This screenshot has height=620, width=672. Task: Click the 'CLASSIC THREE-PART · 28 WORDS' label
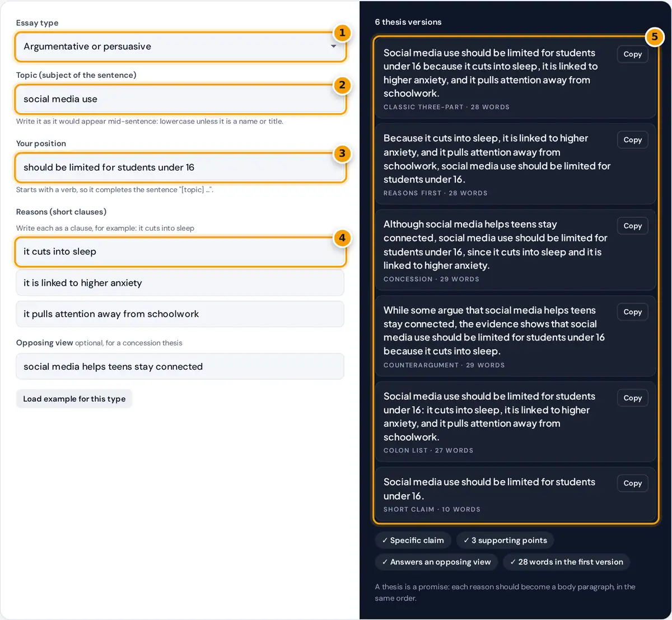pos(446,107)
